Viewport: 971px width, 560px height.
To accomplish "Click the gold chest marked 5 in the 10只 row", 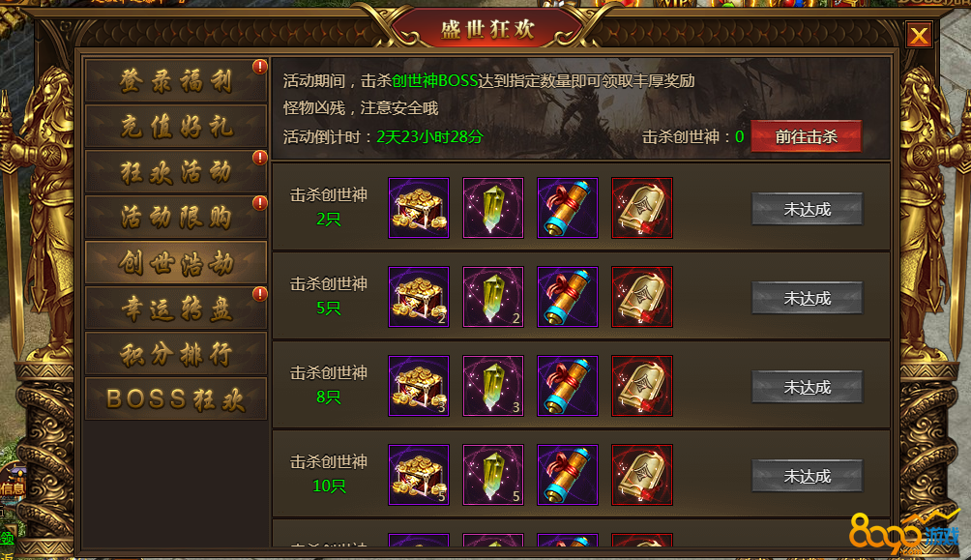I will (419, 475).
